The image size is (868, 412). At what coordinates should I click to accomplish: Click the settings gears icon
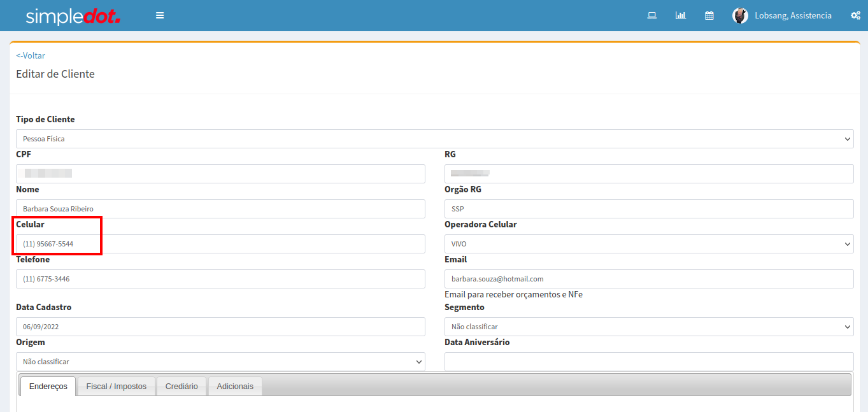click(x=855, y=15)
